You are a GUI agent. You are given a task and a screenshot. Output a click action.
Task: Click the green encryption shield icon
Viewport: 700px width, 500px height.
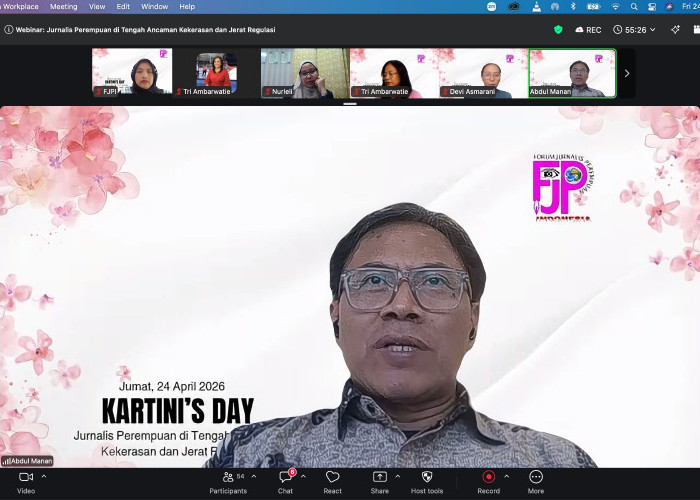click(x=558, y=30)
